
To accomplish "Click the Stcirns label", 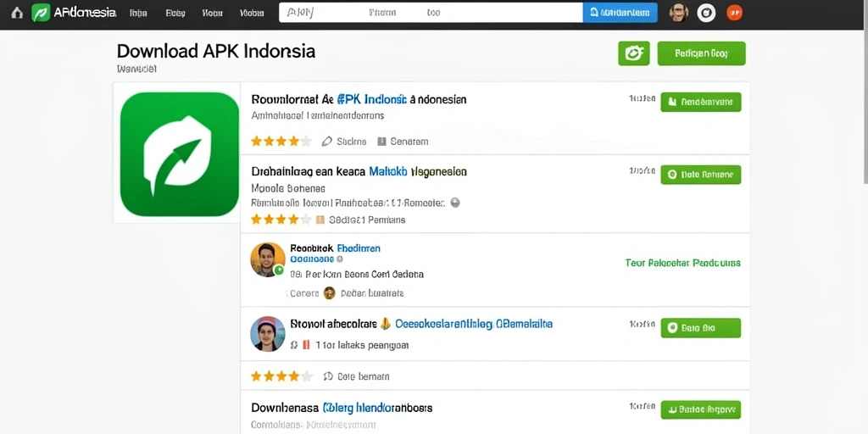I will (352, 142).
